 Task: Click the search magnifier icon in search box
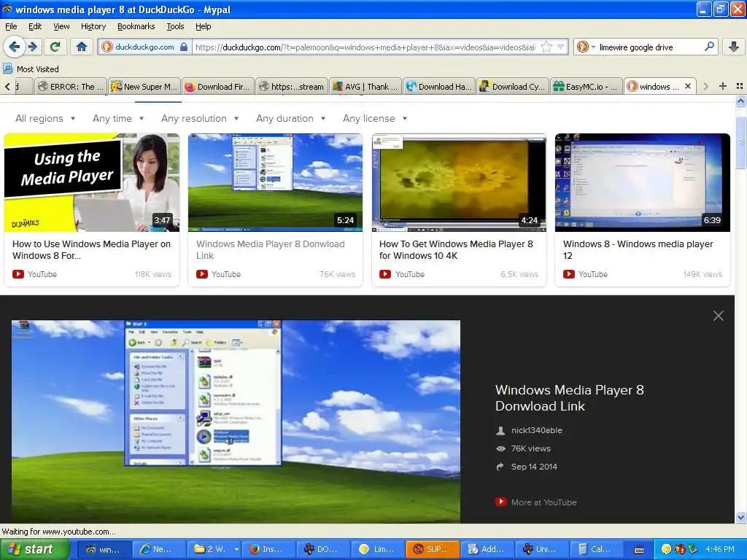pyautogui.click(x=709, y=47)
